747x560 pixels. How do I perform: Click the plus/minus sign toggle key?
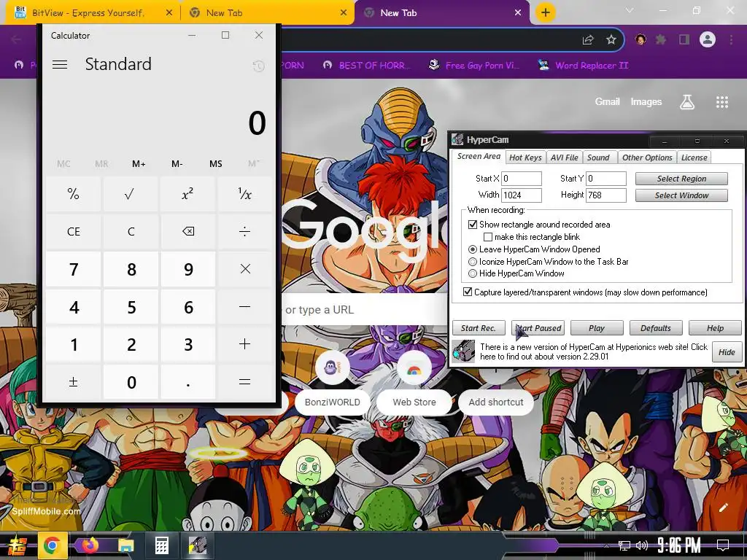[x=74, y=382]
